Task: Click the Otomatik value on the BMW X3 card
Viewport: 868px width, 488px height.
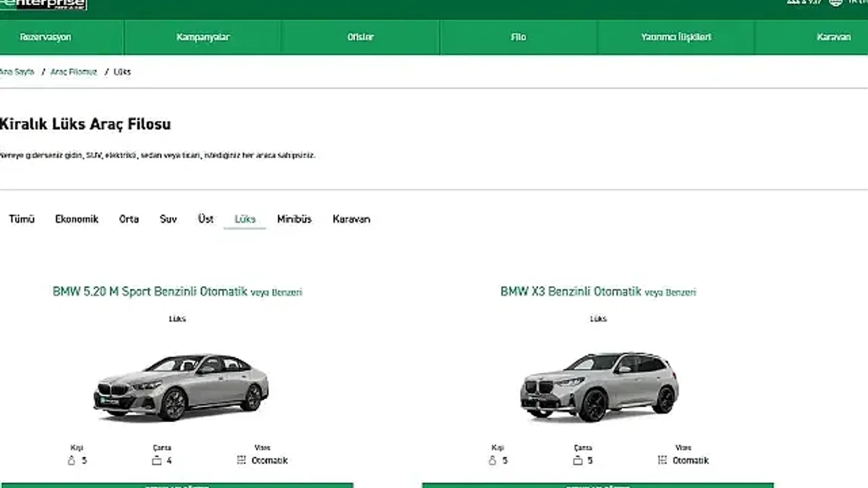Action: click(x=691, y=461)
